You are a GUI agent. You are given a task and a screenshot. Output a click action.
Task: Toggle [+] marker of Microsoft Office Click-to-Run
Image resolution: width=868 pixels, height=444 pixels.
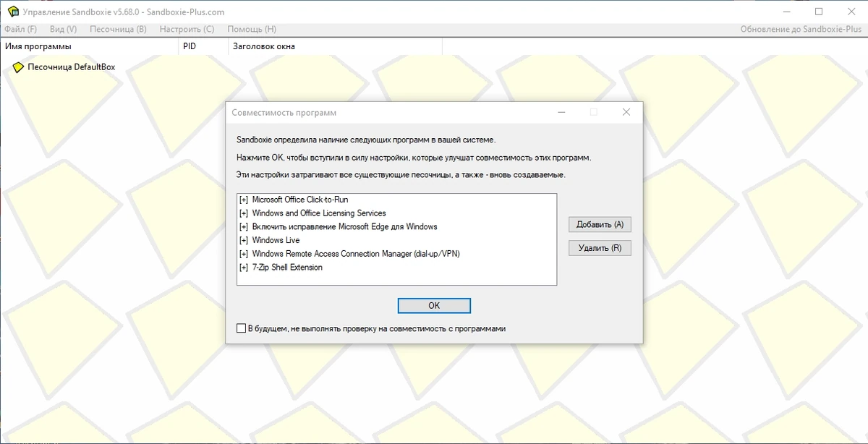pyautogui.click(x=244, y=200)
